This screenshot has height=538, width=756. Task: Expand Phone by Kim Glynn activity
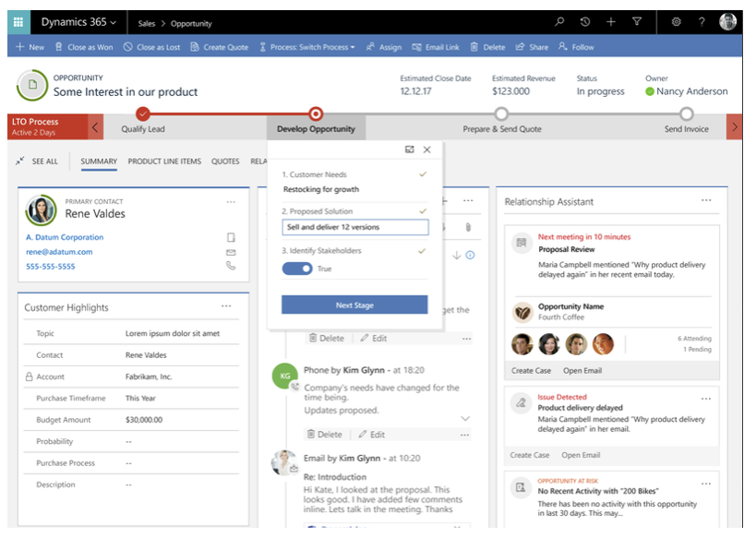[465, 418]
